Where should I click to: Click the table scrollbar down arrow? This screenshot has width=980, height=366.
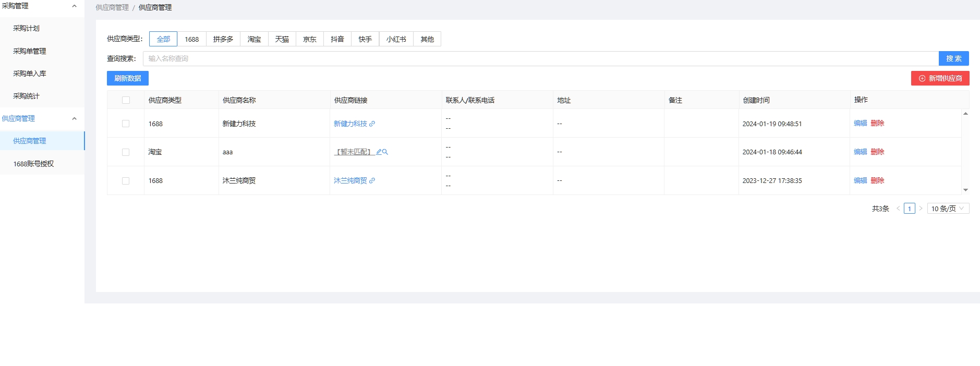(x=965, y=190)
